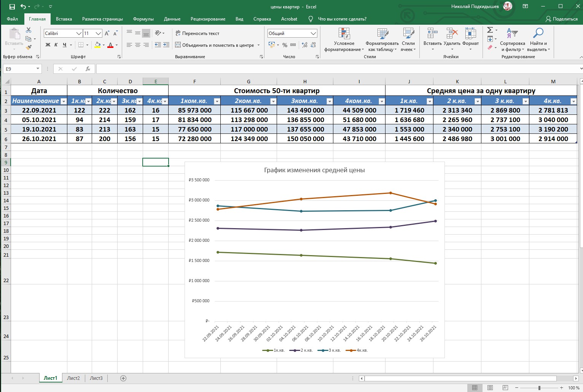
Task: Switch to Лист2 sheet tab
Action: click(73, 378)
